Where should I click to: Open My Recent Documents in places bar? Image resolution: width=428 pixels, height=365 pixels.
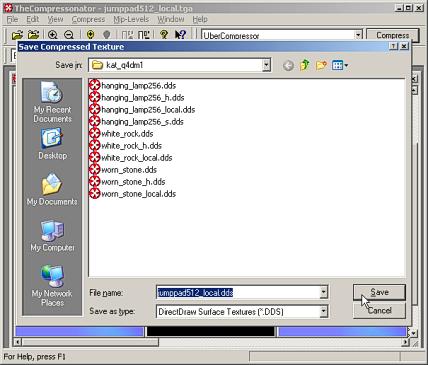(52, 103)
